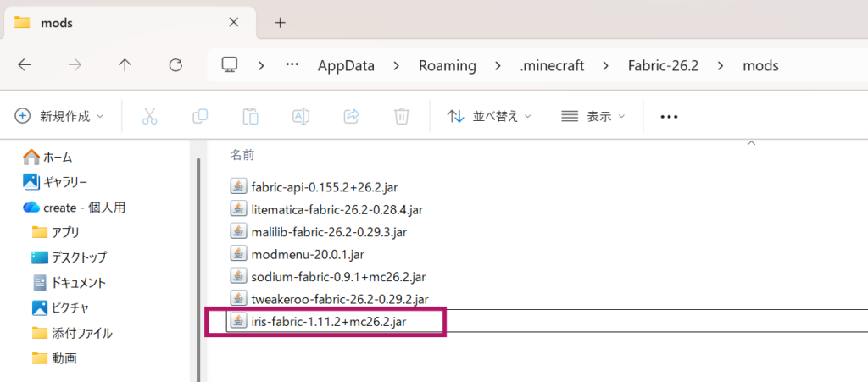868x382 pixels.
Task: Click the Rename icon in toolbar
Action: click(301, 116)
